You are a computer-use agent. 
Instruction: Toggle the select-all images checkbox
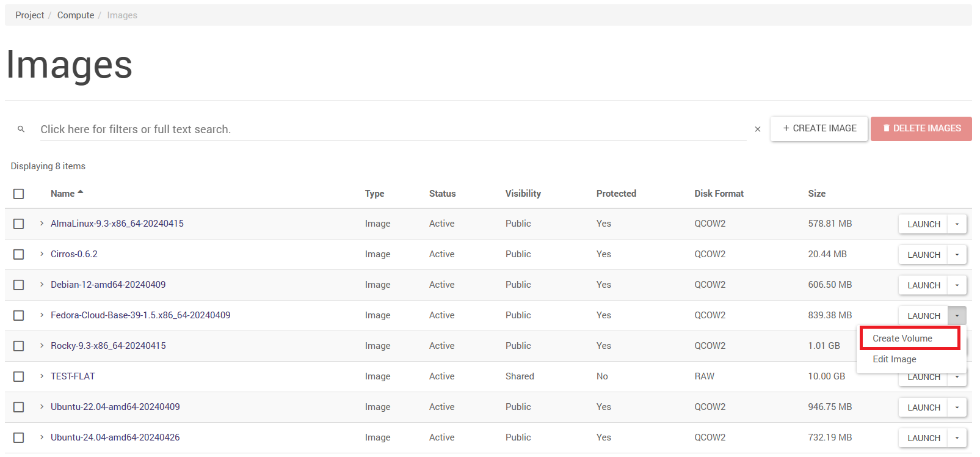pos(19,194)
